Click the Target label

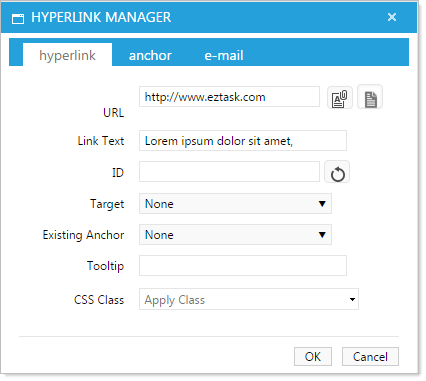[x=107, y=204]
